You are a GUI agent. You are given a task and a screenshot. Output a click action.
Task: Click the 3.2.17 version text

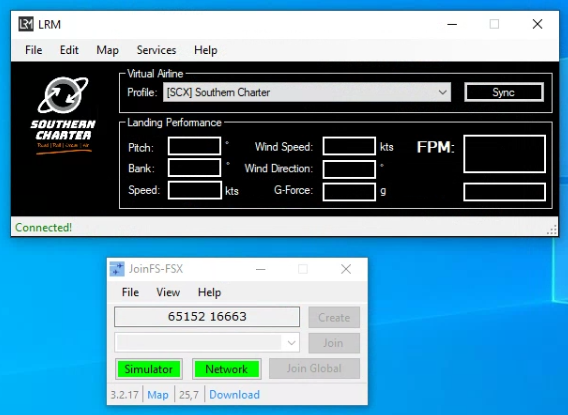tap(124, 394)
